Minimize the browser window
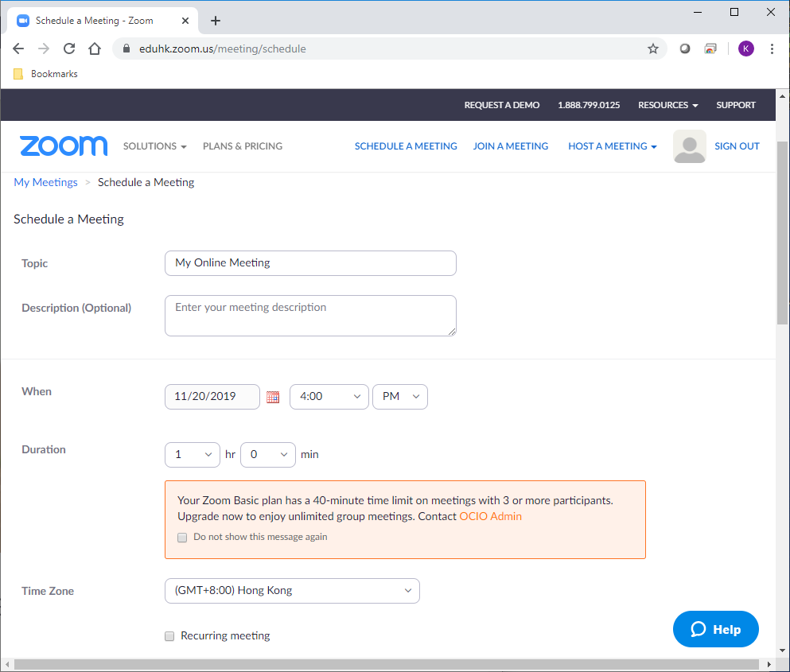The image size is (790, 672). (698, 12)
